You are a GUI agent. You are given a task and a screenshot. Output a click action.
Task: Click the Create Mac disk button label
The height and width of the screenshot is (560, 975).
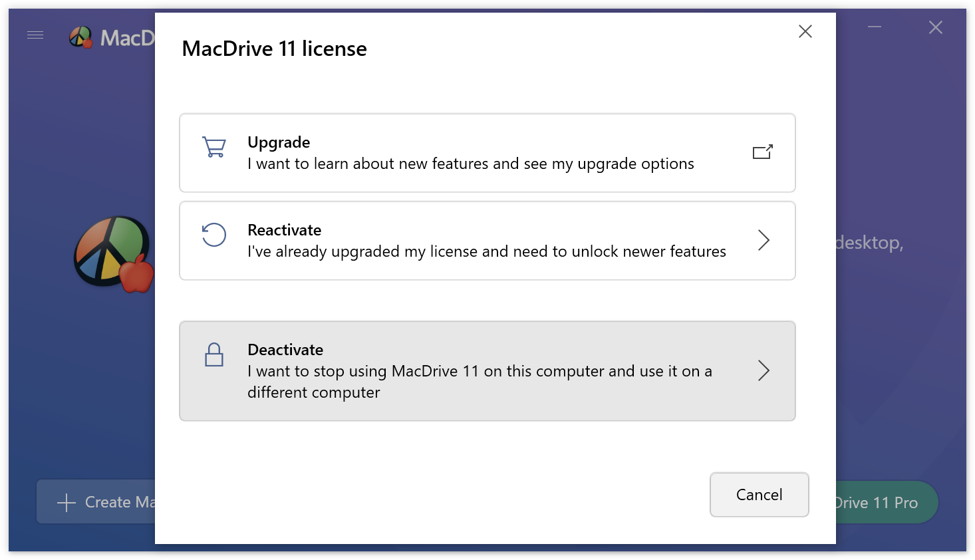120,503
